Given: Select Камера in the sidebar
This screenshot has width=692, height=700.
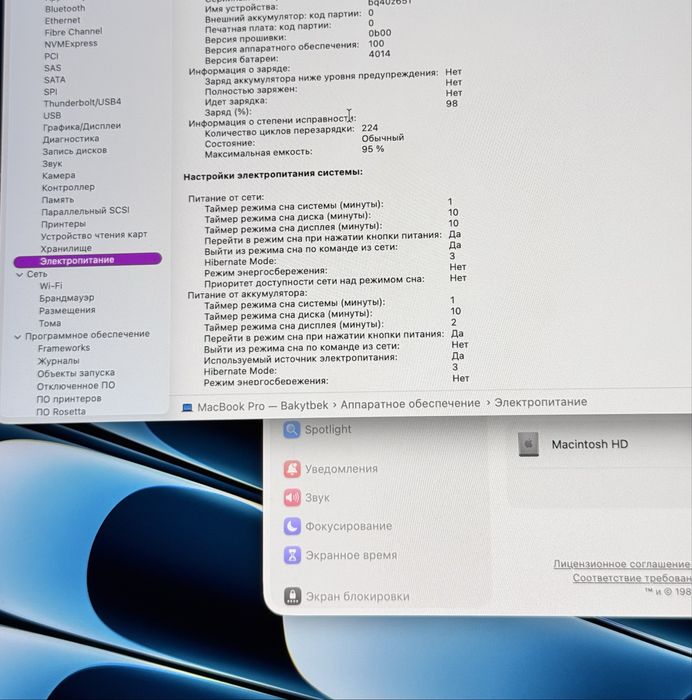Looking at the screenshot, I should [x=58, y=176].
